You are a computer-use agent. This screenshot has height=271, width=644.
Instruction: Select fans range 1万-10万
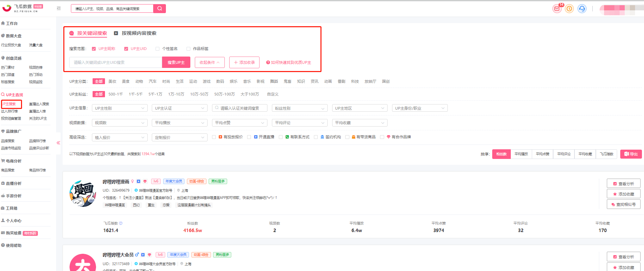(176, 94)
